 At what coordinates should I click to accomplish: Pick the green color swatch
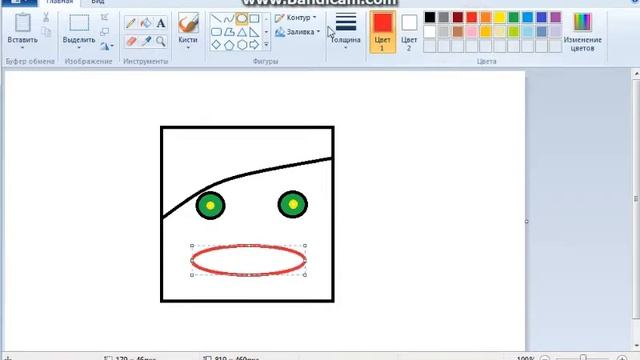point(513,17)
